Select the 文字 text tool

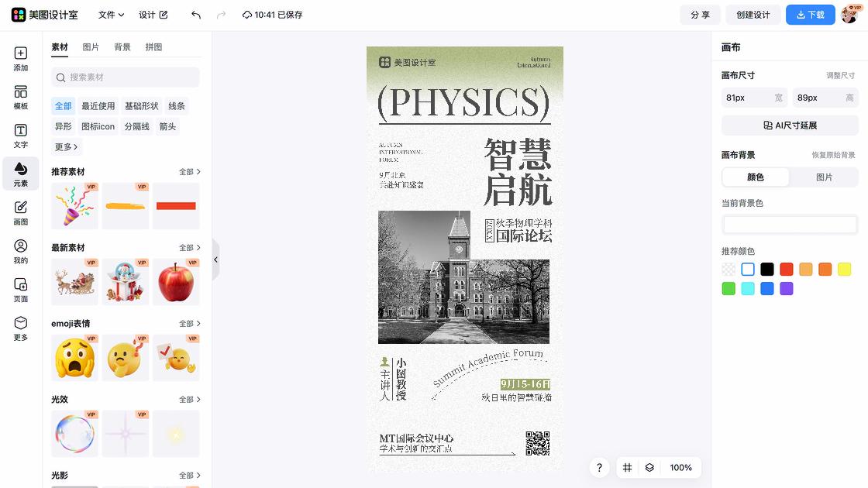tap(20, 134)
